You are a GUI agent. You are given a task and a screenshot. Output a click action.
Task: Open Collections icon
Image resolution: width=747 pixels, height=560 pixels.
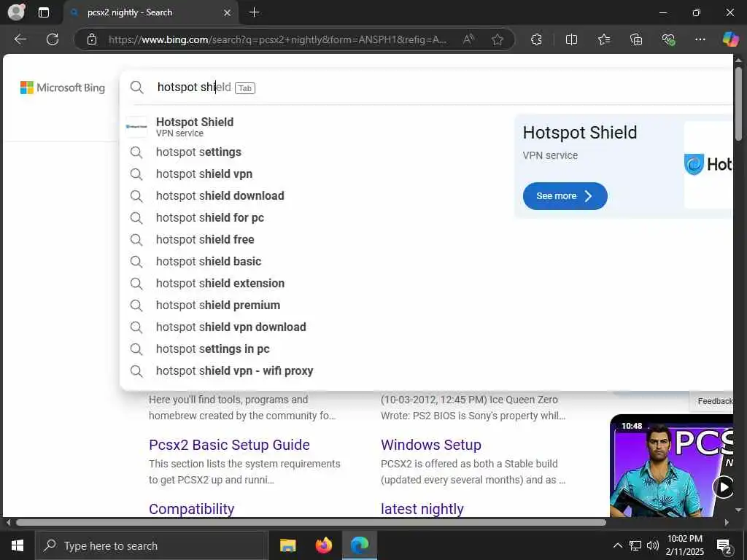(x=636, y=39)
